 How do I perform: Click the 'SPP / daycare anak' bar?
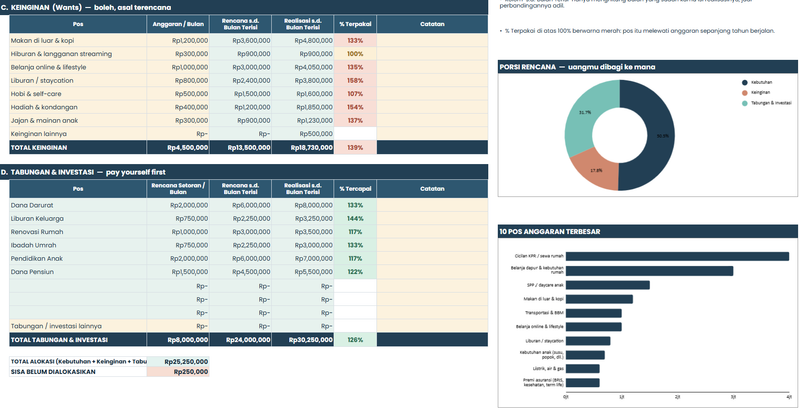[x=608, y=285]
